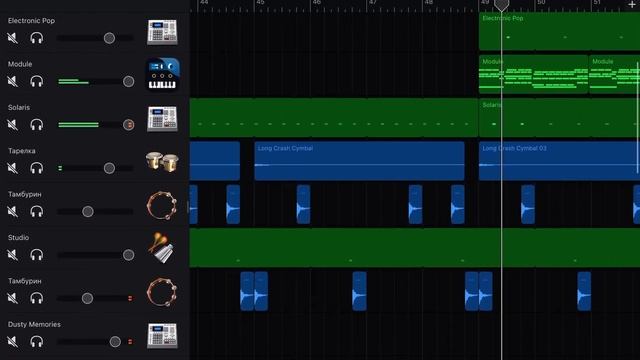Mute the Module track
Image resolution: width=640 pixels, height=360 pixels.
[13, 81]
